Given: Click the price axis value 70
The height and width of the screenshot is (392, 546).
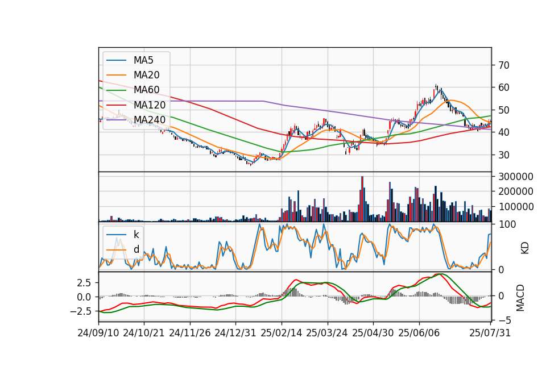Looking at the screenshot, I should pos(503,65).
